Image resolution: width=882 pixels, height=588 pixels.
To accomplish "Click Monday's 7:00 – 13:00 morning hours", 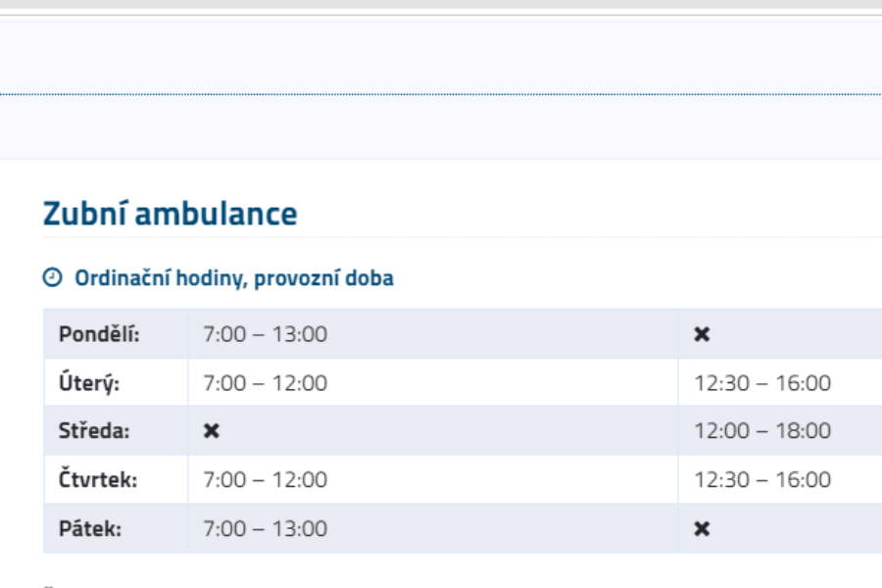I will [265, 334].
